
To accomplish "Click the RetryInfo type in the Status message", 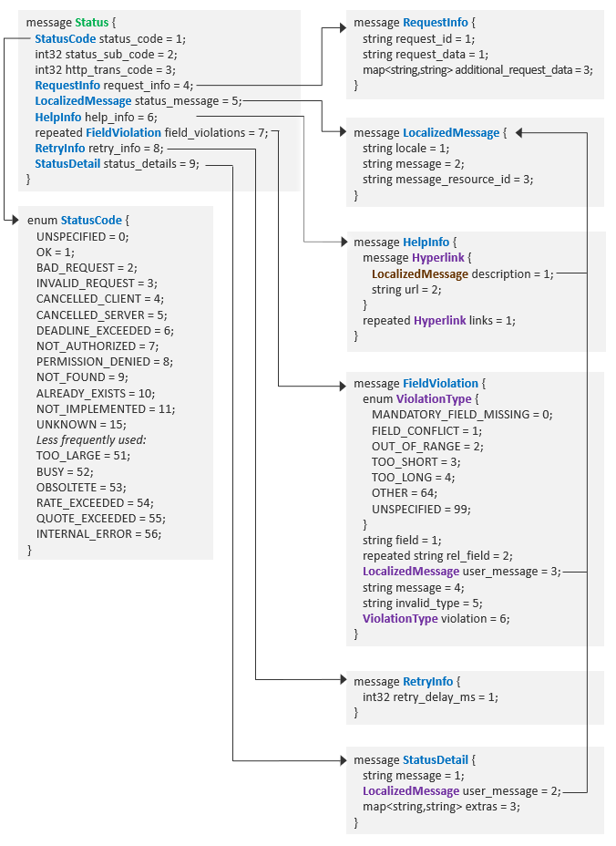I will (60, 148).
